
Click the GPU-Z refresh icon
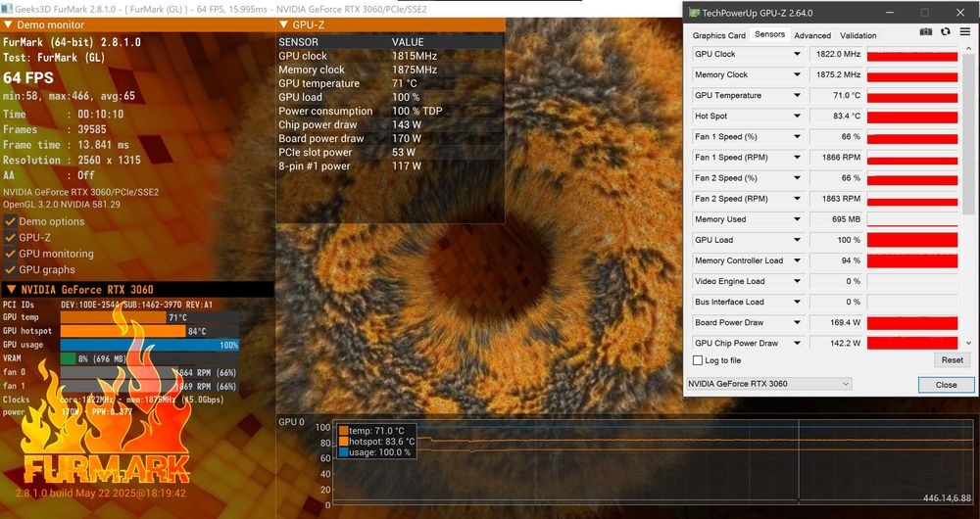click(945, 32)
